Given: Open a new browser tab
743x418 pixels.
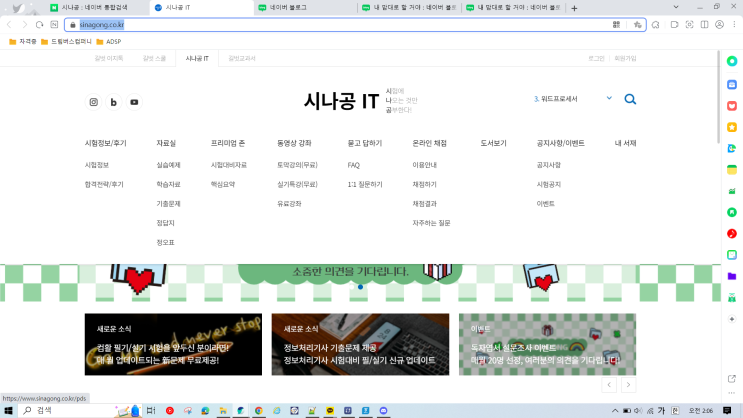Looking at the screenshot, I should click(574, 8).
